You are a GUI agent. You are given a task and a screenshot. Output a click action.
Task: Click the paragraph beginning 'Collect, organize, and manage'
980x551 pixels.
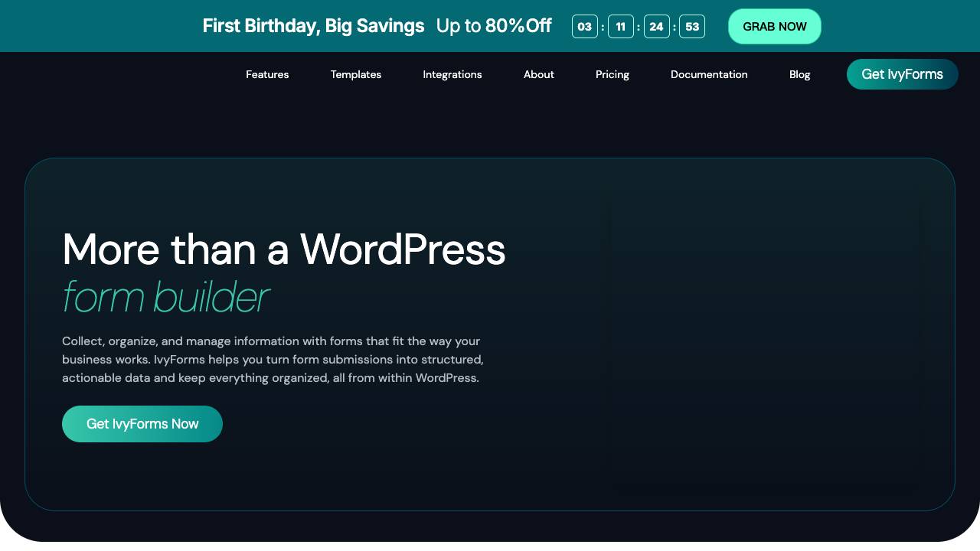[273, 359]
